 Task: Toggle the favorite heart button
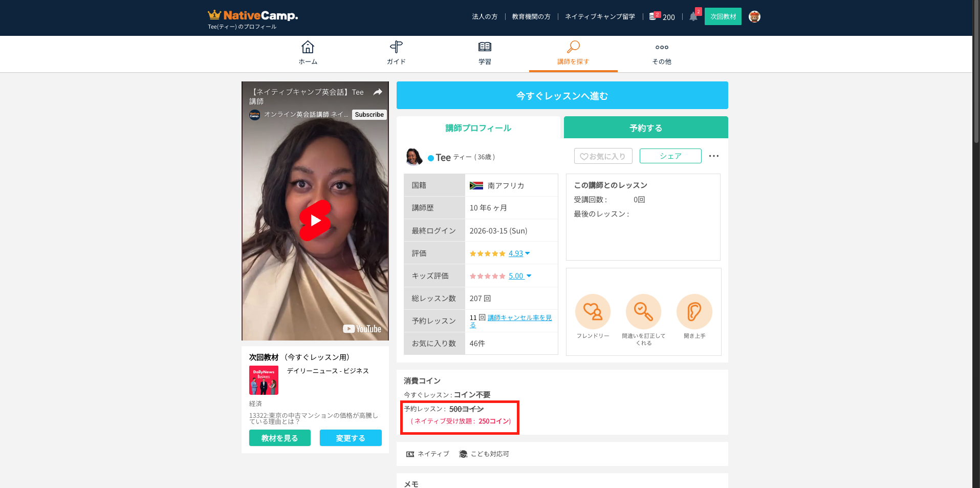coord(603,156)
